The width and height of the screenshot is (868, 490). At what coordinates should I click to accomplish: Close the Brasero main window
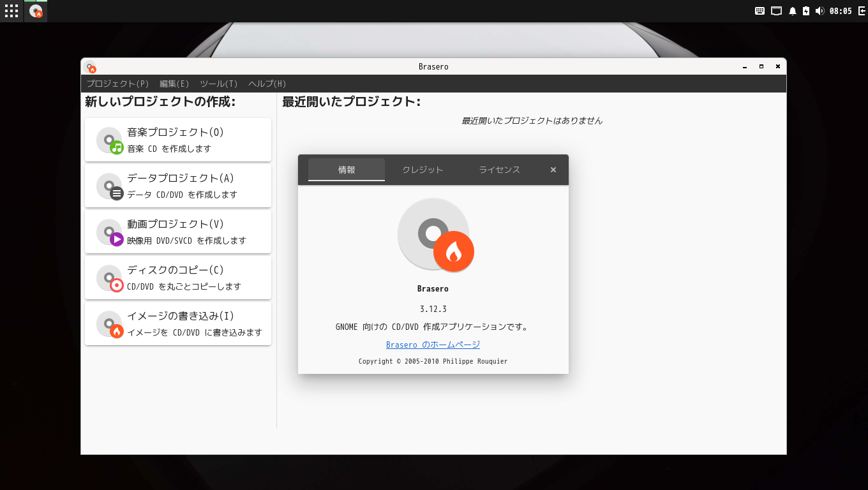pyautogui.click(x=778, y=66)
